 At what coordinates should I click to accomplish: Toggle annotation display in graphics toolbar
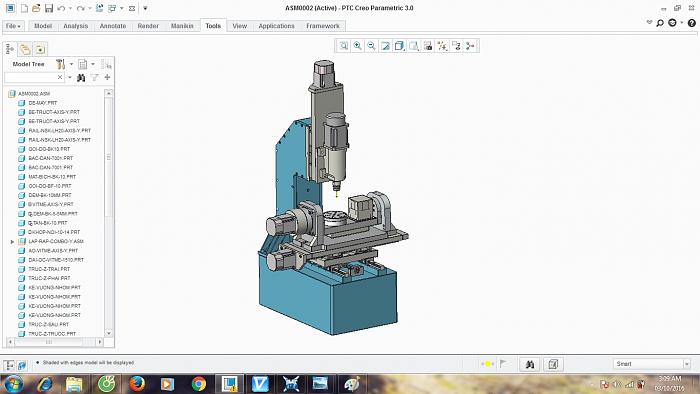coord(456,46)
